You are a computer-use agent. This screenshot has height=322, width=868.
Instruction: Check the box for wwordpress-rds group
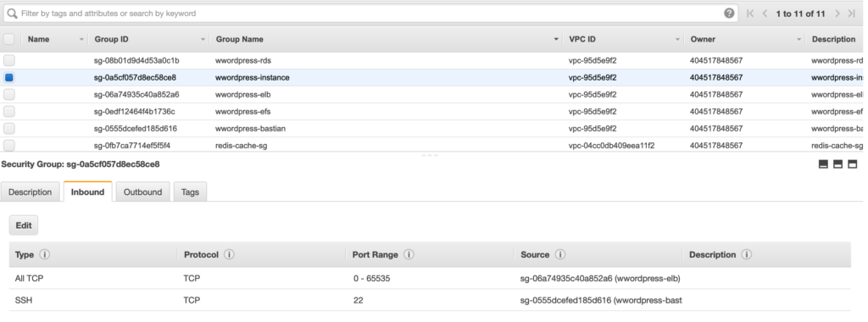coord(9,60)
